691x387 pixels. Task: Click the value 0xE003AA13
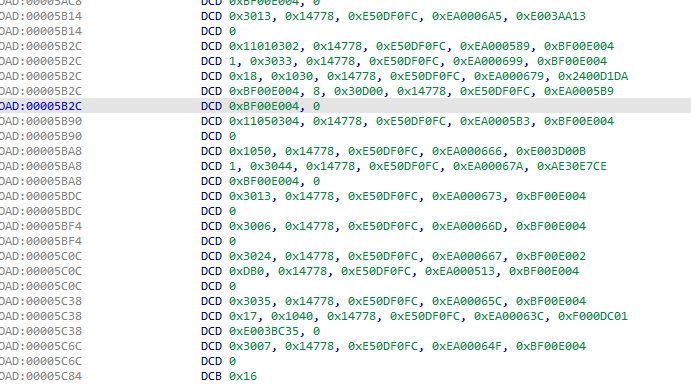tap(550, 16)
